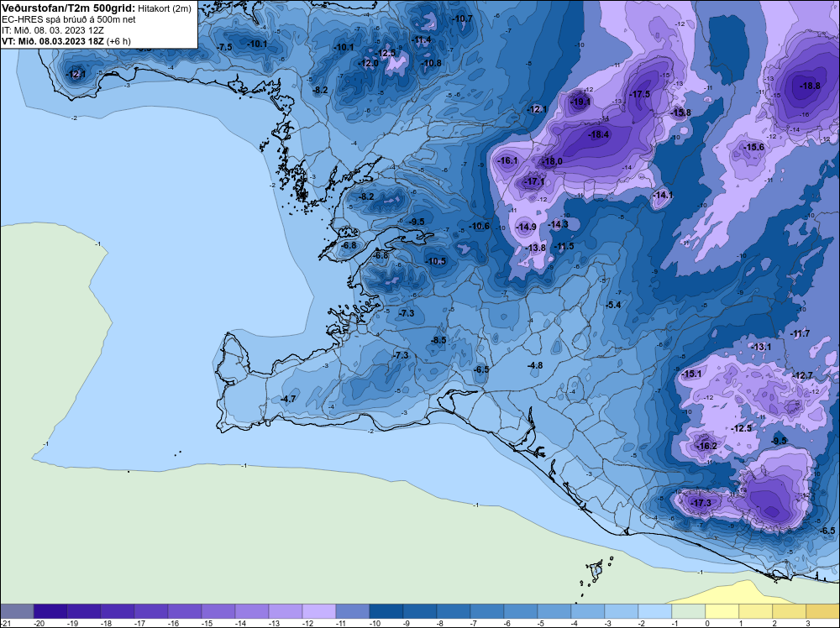Viewport: 840px width, 628px height.
Task: Click the -18.4 temperature label
Action: [x=598, y=135]
